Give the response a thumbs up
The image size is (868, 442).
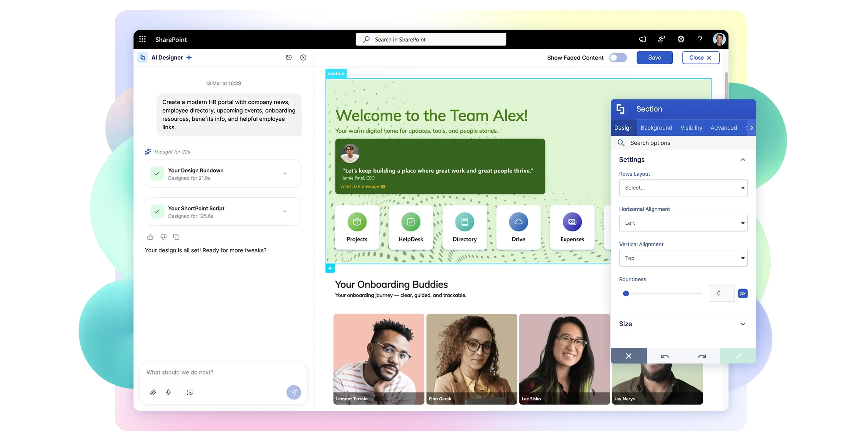(x=150, y=237)
